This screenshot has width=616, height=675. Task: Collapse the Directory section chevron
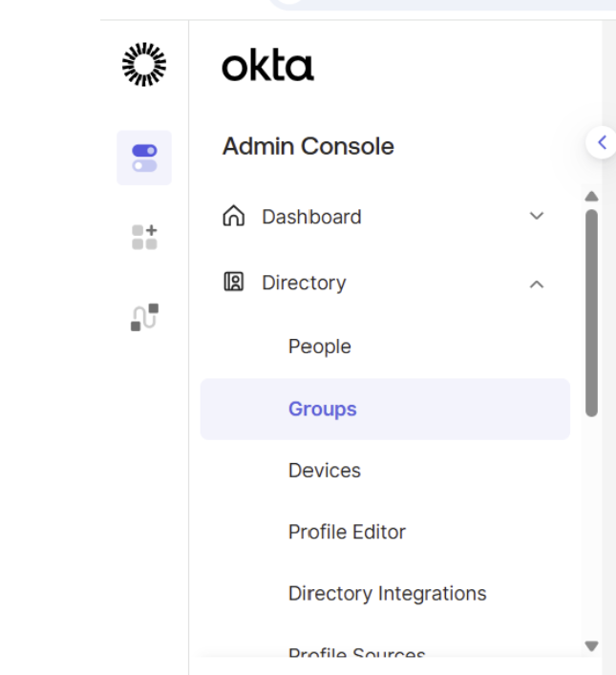(x=537, y=285)
